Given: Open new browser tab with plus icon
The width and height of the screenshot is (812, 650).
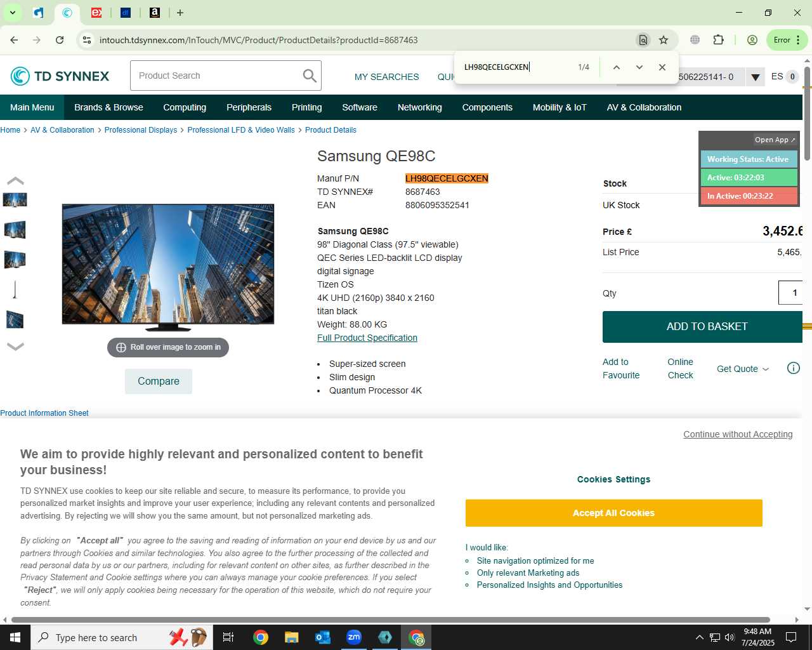Looking at the screenshot, I should 180,13.
